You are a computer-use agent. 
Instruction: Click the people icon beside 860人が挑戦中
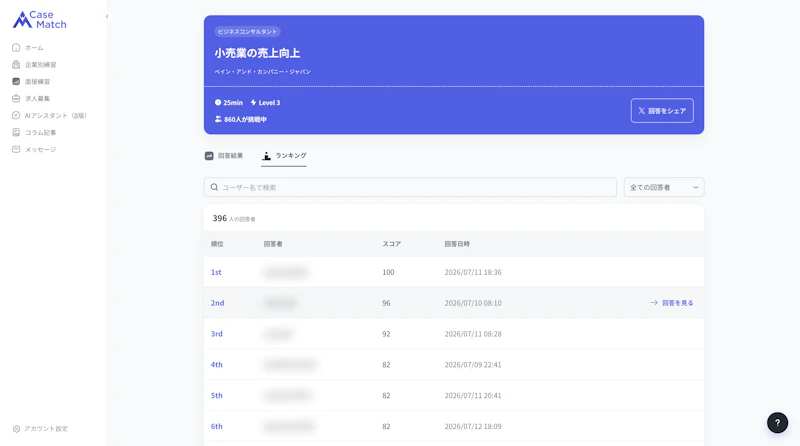pos(218,119)
